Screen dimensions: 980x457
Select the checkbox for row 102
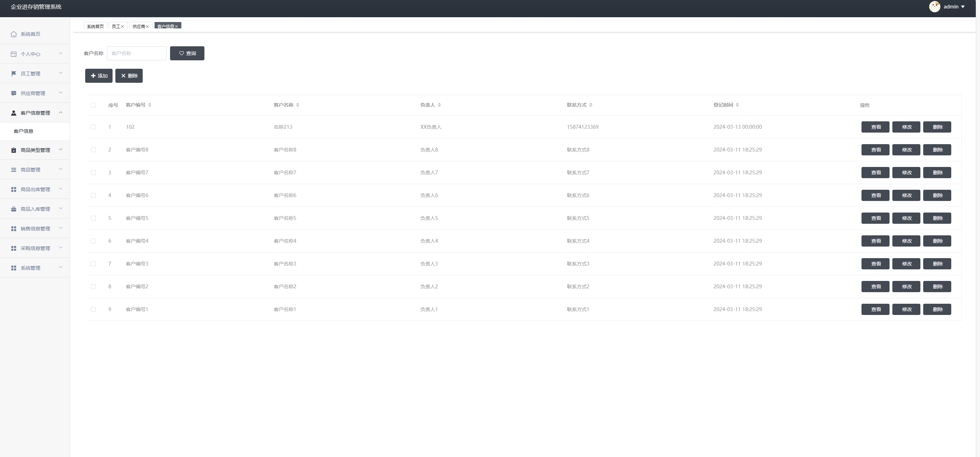click(x=93, y=127)
